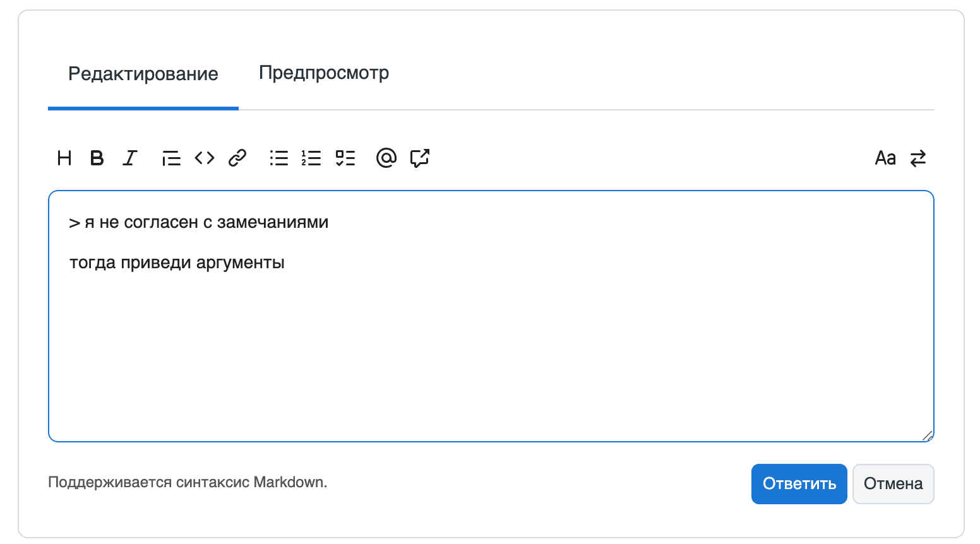
Task: Switch to the Предпросмотр tab
Action: tap(323, 73)
